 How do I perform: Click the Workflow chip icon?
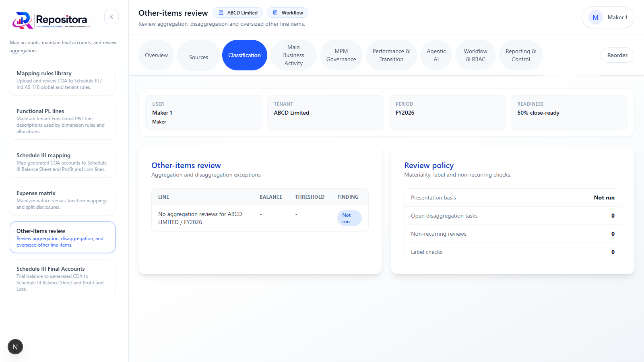(275, 13)
